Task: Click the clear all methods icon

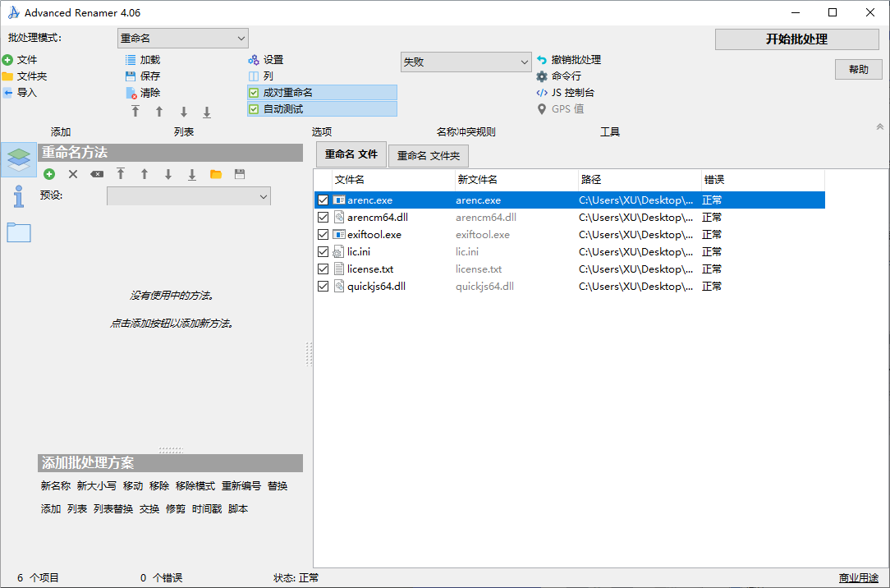Action: (97, 174)
